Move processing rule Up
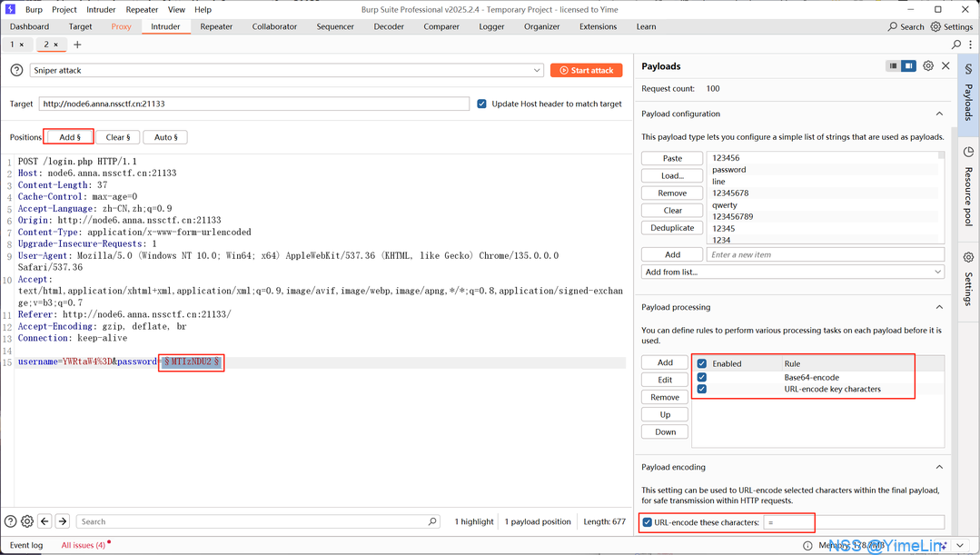Screen dimensions: 980x555 pyautogui.click(x=665, y=414)
